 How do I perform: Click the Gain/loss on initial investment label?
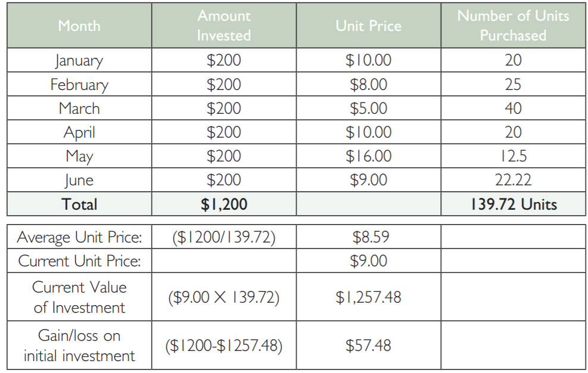tap(79, 345)
